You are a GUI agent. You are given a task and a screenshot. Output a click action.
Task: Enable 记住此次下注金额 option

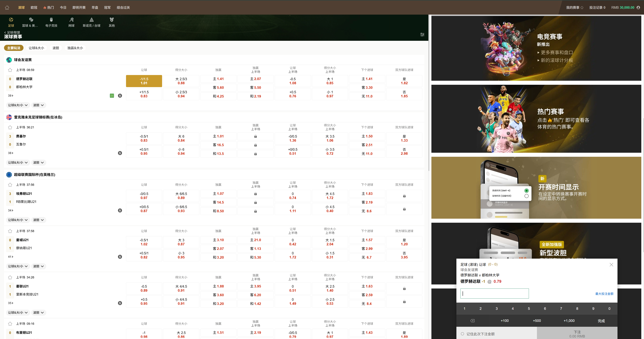[x=462, y=334]
